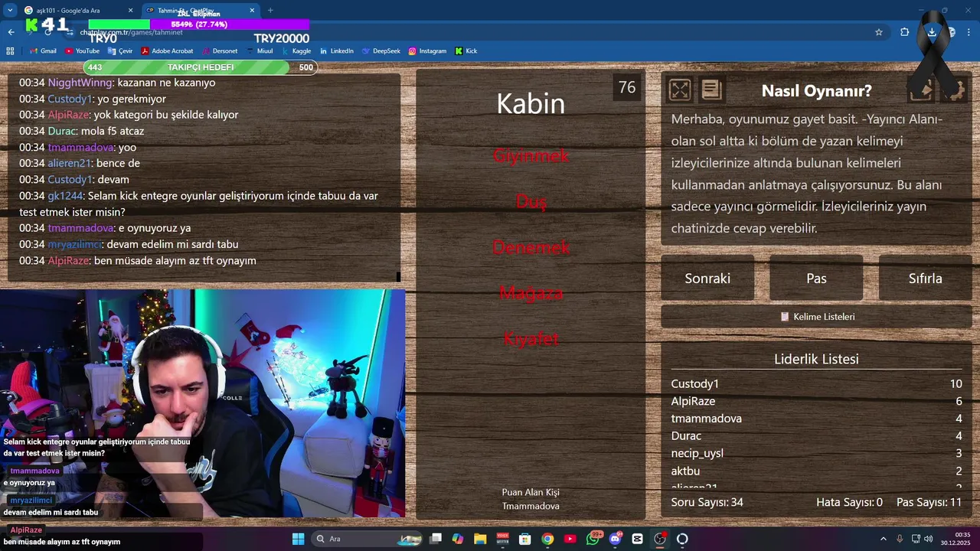
Task: Select AlpiRaze in the leaderboard
Action: pyautogui.click(x=693, y=401)
